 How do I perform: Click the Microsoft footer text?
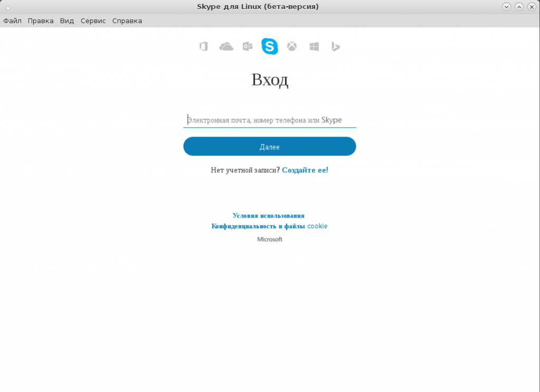tap(269, 239)
